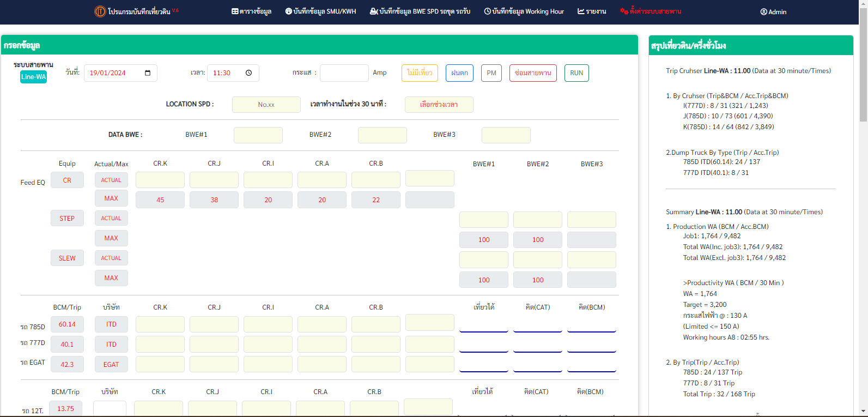This screenshot has height=417, width=868.
Task: Open the เลือกช่วงเวลา time range selector
Action: (439, 105)
